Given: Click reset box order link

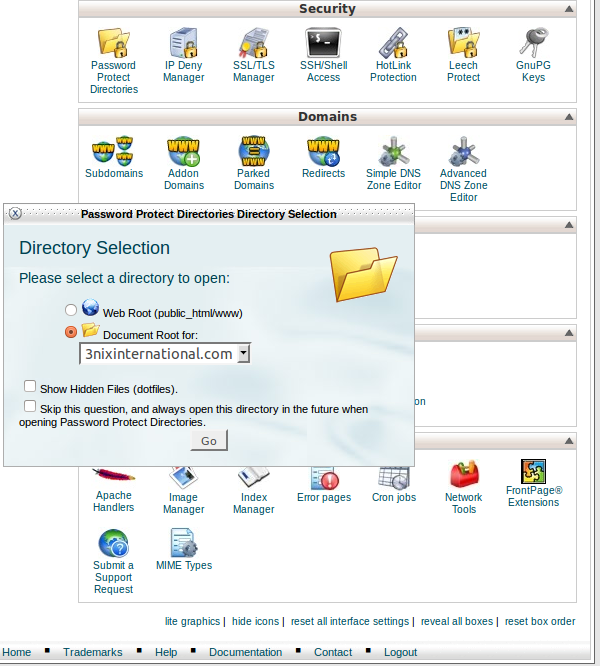Looking at the screenshot, I should (x=540, y=621).
